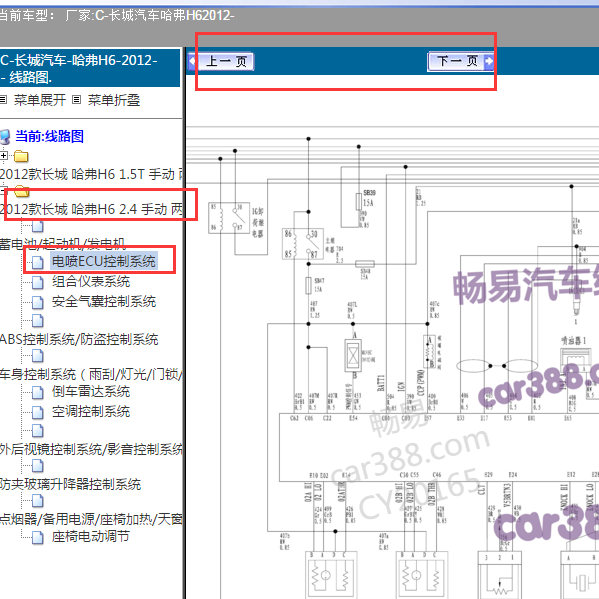Image resolution: width=599 pixels, height=599 pixels.
Task: Open 座椅电动调节 diagram
Action: pyautogui.click(x=91, y=537)
